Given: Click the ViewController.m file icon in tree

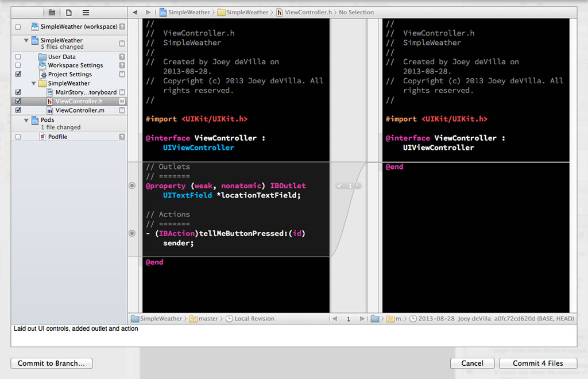Looking at the screenshot, I should coord(49,110).
